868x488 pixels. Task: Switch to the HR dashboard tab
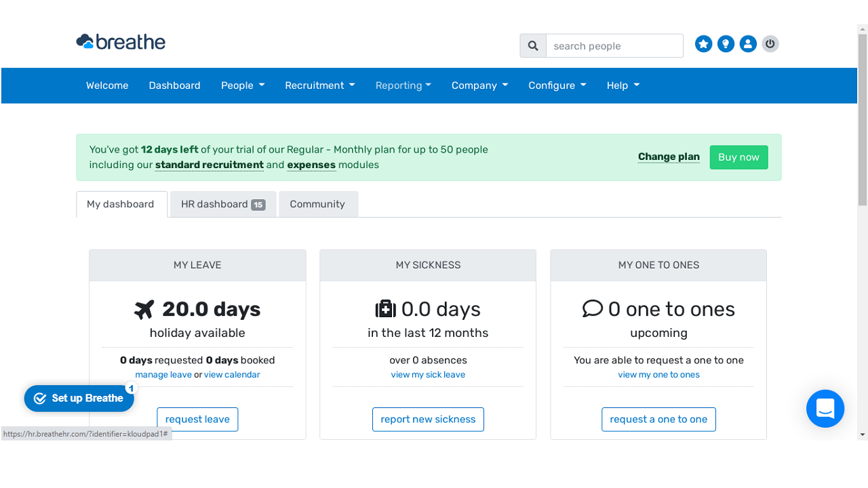[222, 204]
